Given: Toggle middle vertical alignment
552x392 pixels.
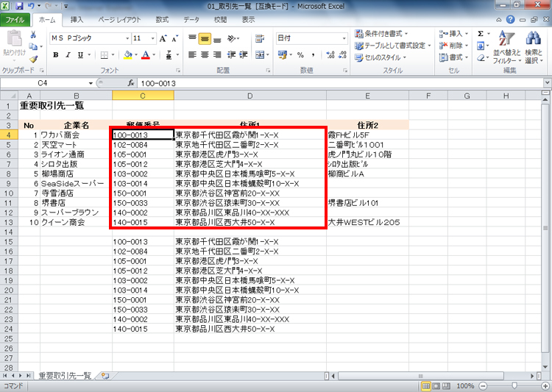Looking at the screenshot, I should (205, 38).
